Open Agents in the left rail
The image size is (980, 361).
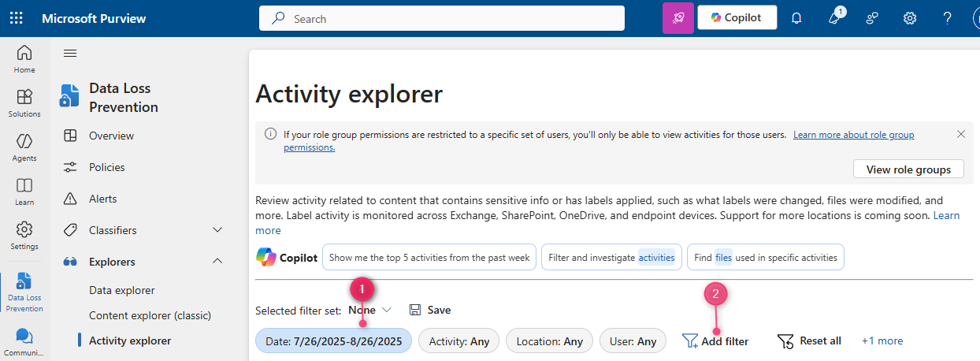pyautogui.click(x=24, y=147)
